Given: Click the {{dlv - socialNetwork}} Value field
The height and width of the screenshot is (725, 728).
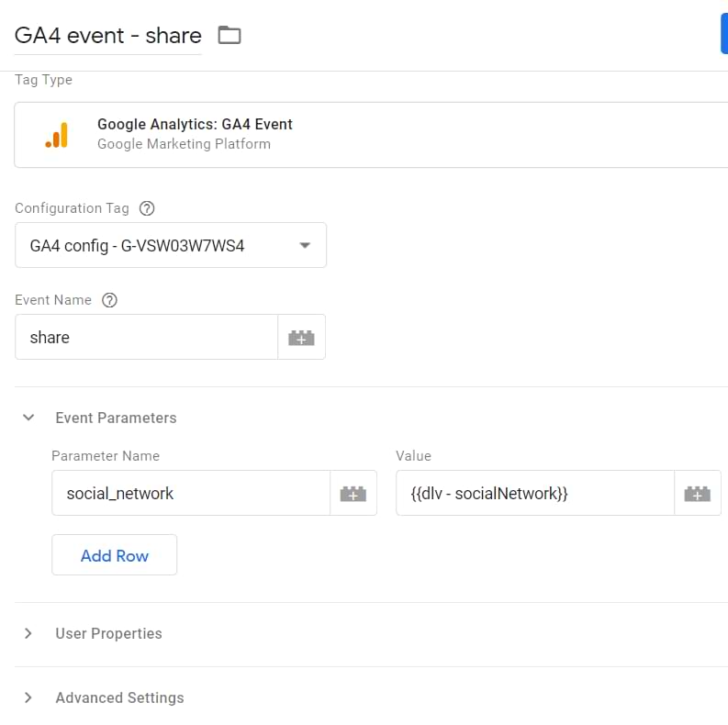Looking at the screenshot, I should pos(534,494).
